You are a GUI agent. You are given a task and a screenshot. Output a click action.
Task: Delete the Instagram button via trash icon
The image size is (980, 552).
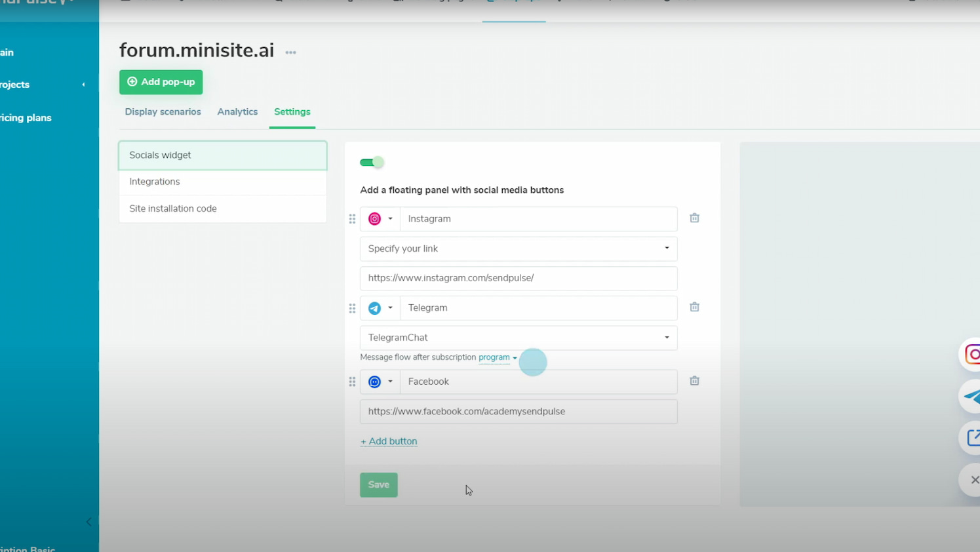[x=694, y=217]
